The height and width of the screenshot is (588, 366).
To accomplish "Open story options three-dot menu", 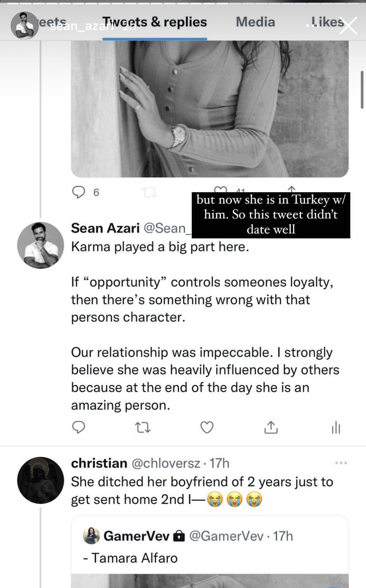I will tap(313, 26).
